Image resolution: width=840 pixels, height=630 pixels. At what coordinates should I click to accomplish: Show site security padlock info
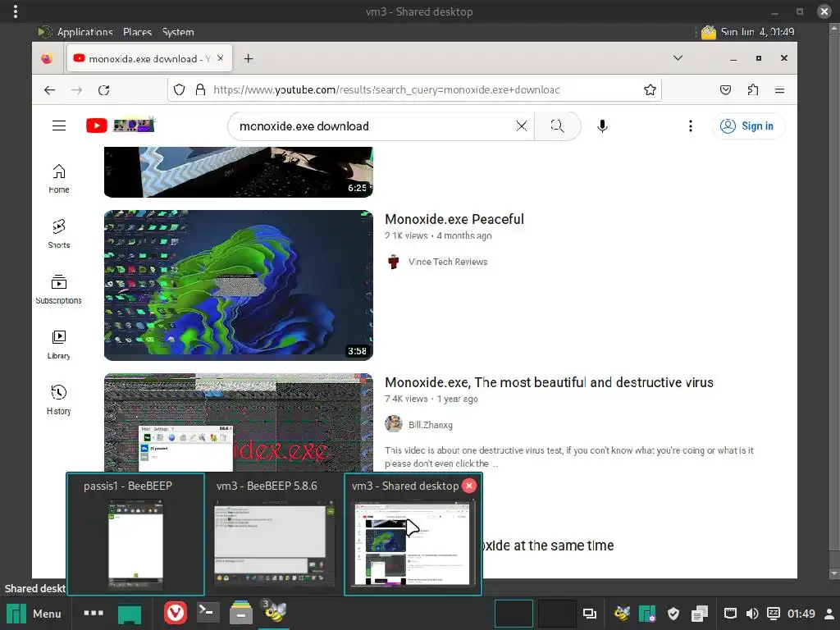[200, 89]
